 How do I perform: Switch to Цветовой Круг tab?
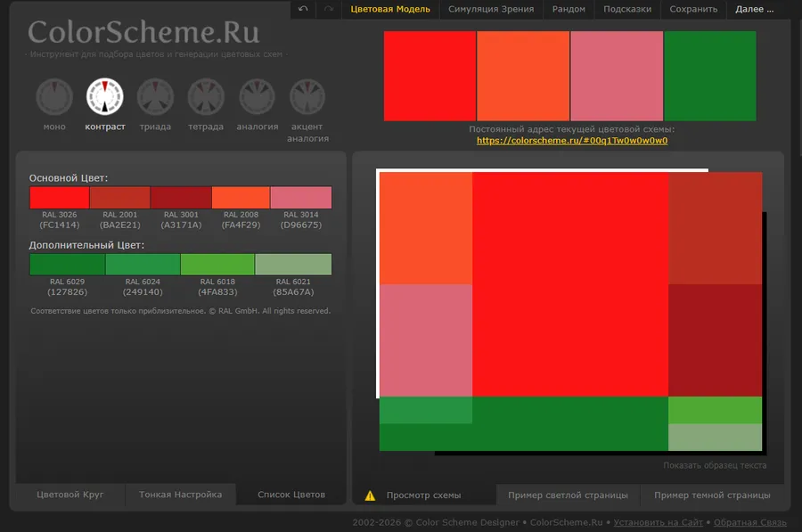point(70,495)
